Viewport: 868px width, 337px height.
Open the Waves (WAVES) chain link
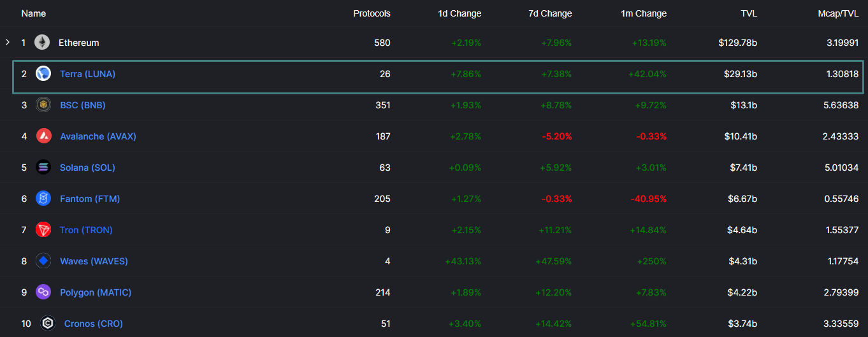[94, 261]
